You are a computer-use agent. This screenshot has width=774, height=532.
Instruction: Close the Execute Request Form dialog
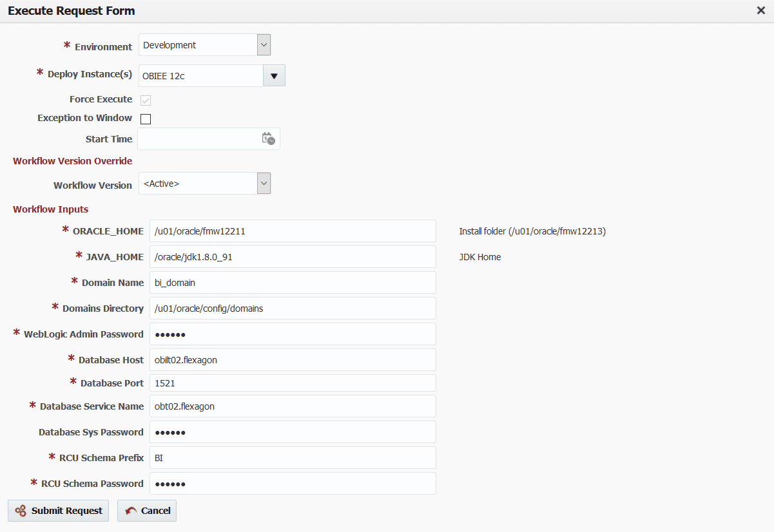(x=761, y=10)
